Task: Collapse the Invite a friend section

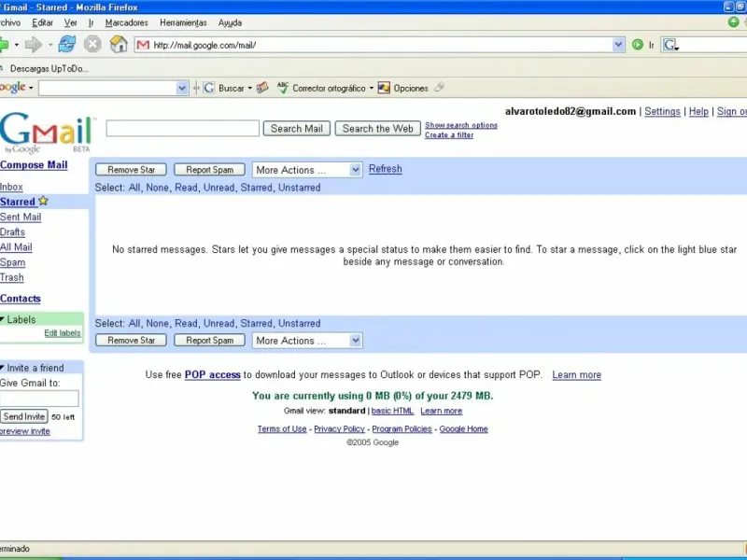Action: point(3,367)
